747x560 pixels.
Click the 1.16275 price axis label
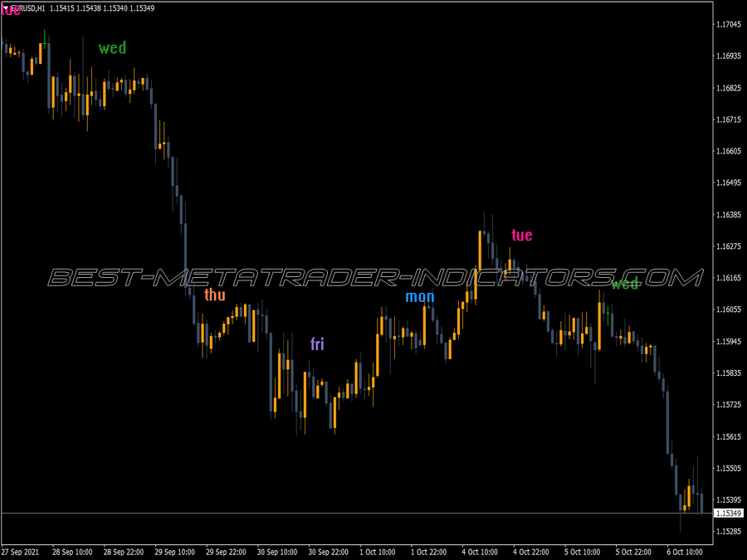pos(729,246)
